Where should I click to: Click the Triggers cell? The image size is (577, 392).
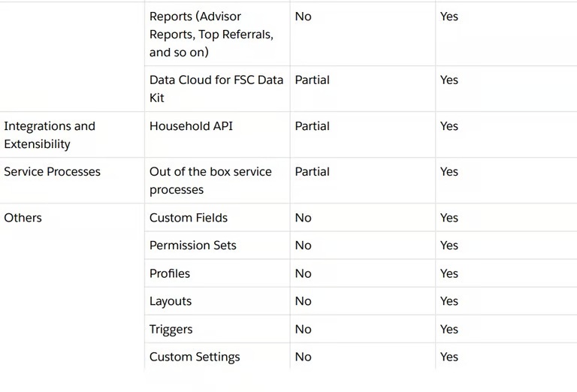tap(171, 329)
